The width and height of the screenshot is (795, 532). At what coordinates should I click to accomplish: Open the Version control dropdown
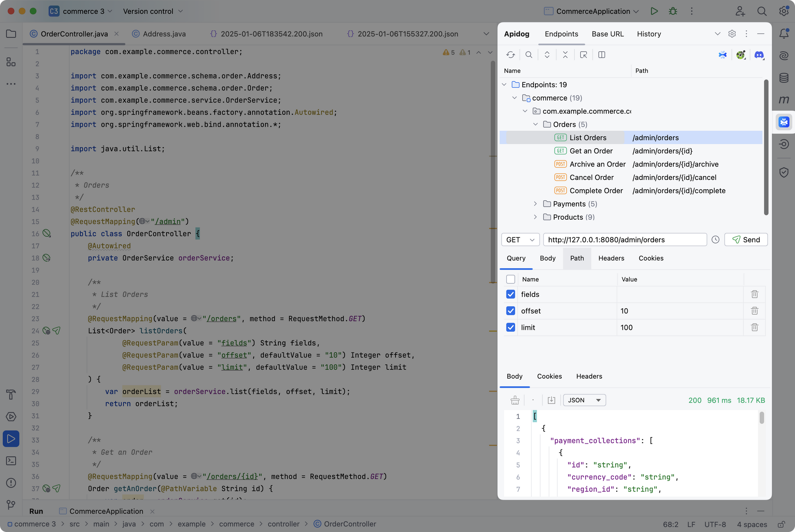153,11
